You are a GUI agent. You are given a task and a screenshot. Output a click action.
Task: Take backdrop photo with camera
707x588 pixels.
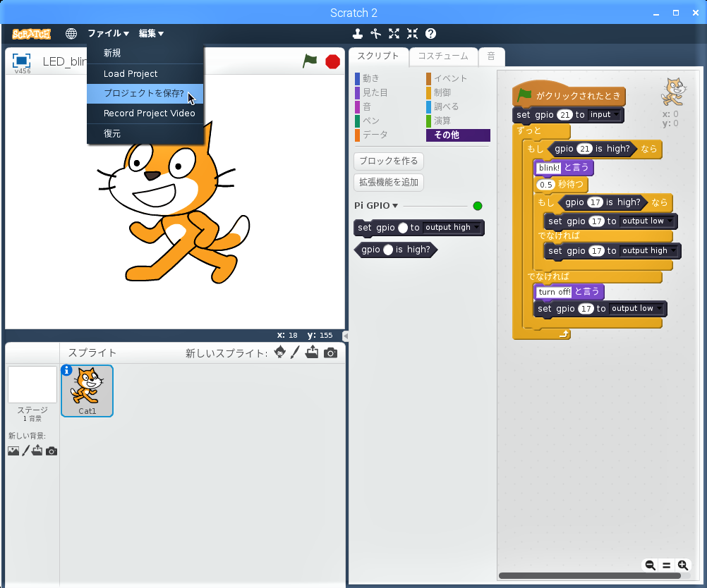pos(52,451)
